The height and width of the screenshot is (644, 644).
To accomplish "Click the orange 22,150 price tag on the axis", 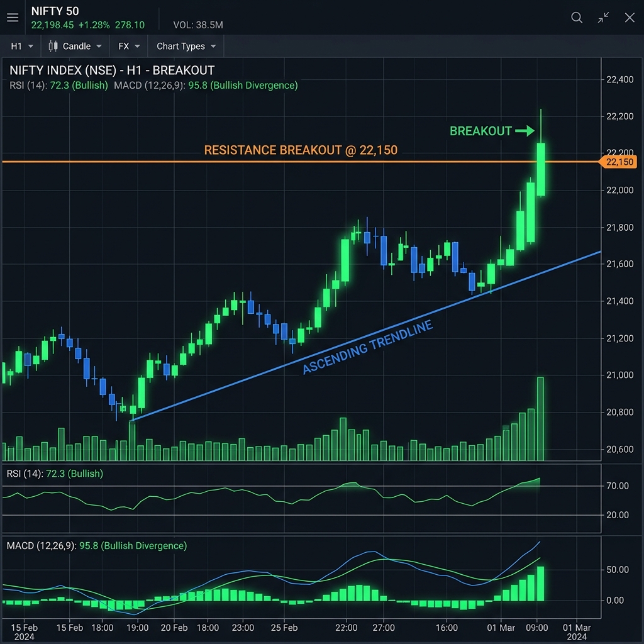I will point(618,162).
